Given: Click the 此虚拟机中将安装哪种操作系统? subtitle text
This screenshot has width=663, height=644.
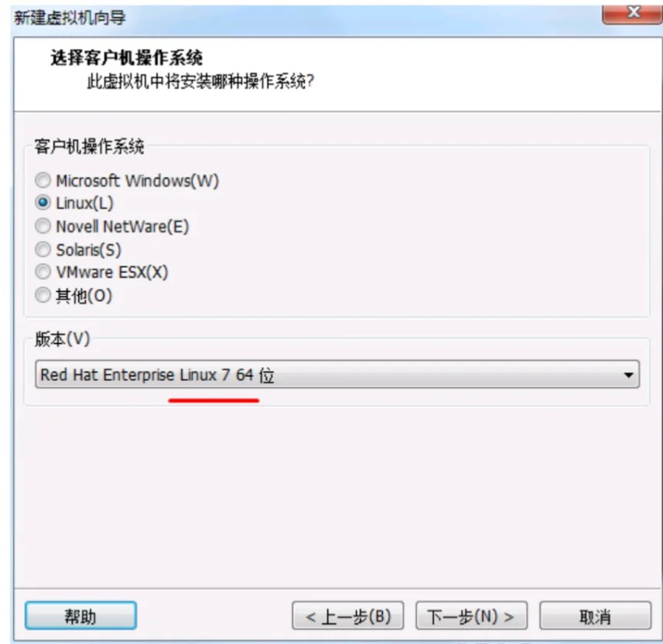Looking at the screenshot, I should [x=200, y=80].
